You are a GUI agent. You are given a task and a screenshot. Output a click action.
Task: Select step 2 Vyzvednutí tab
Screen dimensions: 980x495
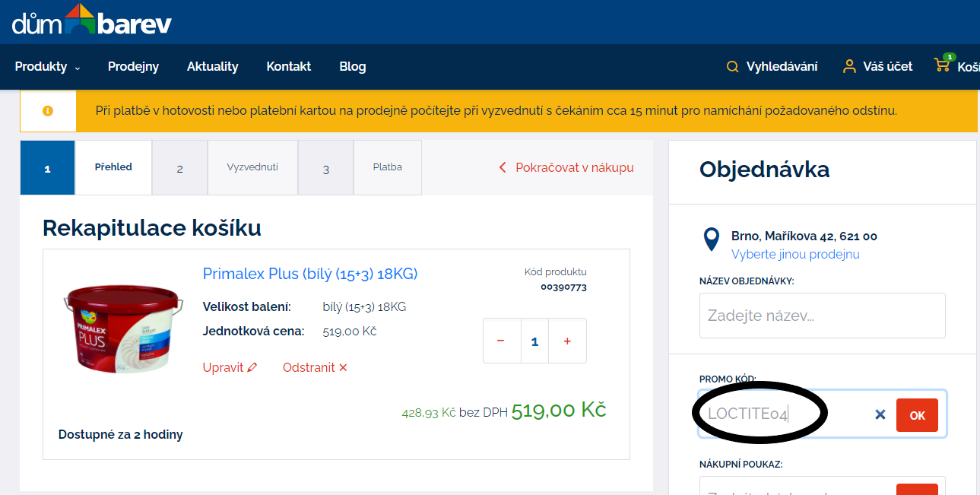tap(252, 167)
